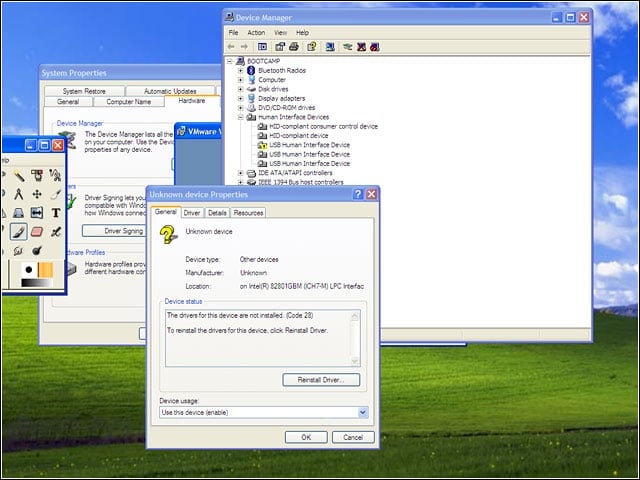This screenshot has height=480, width=640.
Task: Click the active brush dot indicator
Action: tap(29, 270)
